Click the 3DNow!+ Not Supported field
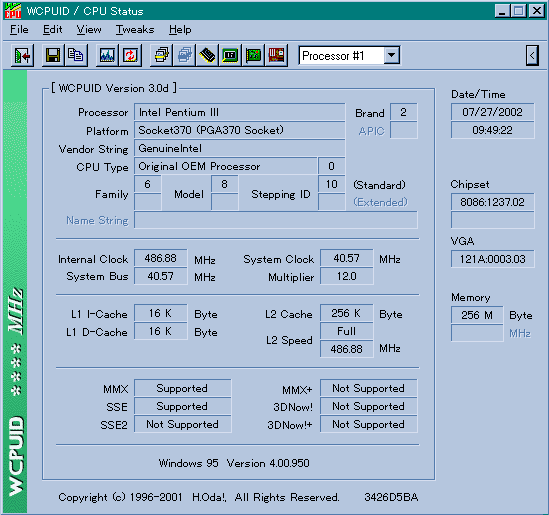The image size is (549, 515). tap(369, 424)
